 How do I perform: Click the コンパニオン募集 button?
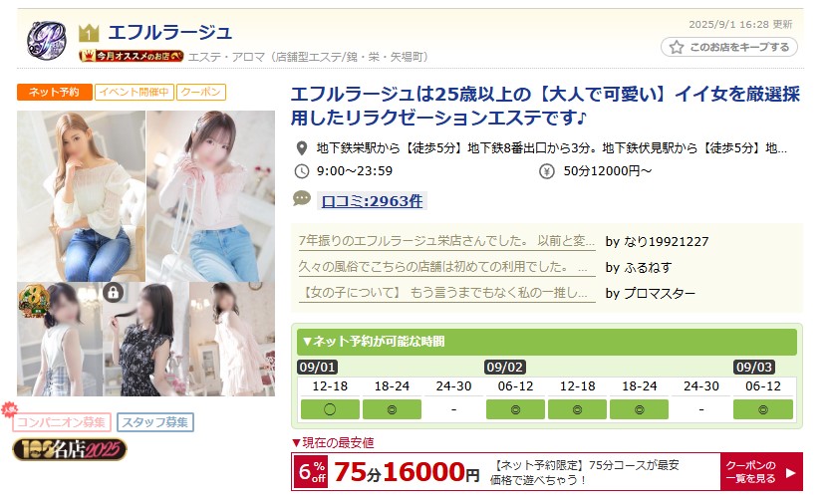(62, 422)
